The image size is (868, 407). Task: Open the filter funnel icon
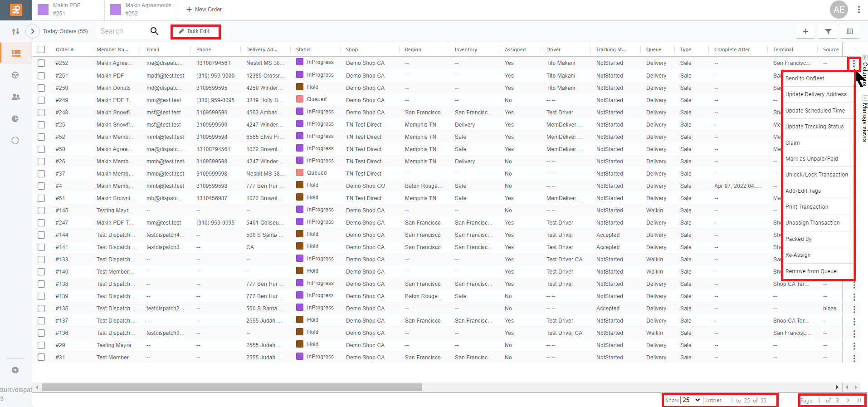pyautogui.click(x=828, y=31)
